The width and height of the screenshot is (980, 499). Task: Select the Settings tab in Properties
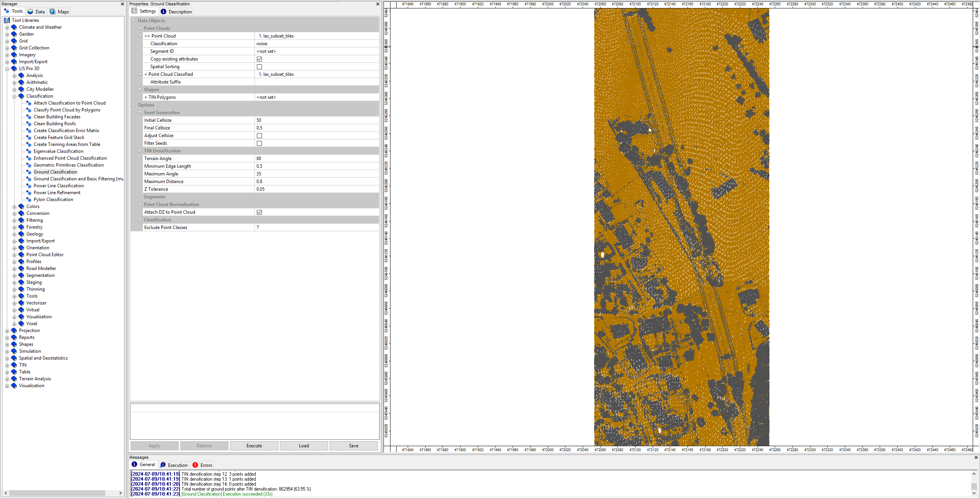(144, 11)
